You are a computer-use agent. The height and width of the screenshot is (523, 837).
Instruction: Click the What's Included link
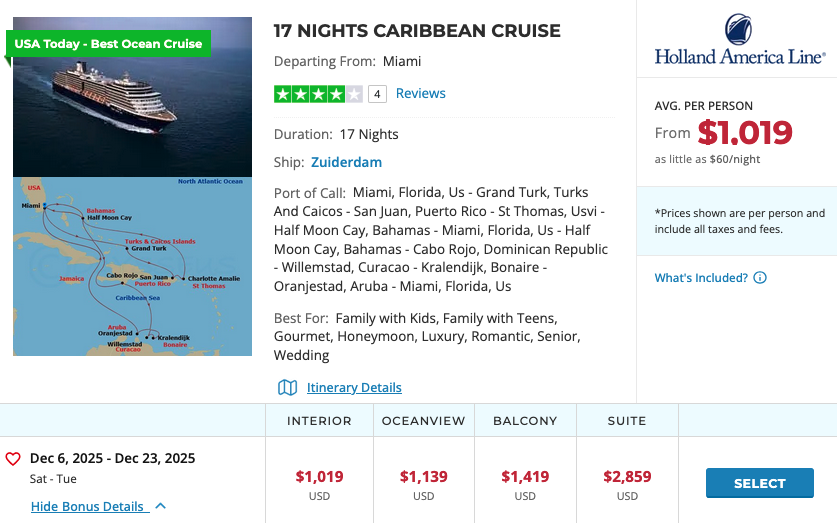(701, 278)
